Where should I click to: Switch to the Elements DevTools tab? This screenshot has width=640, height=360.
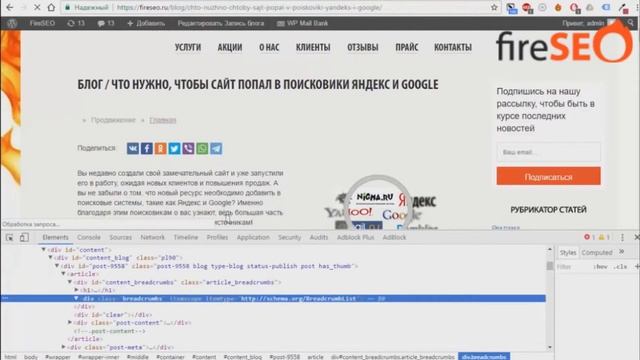[56, 237]
